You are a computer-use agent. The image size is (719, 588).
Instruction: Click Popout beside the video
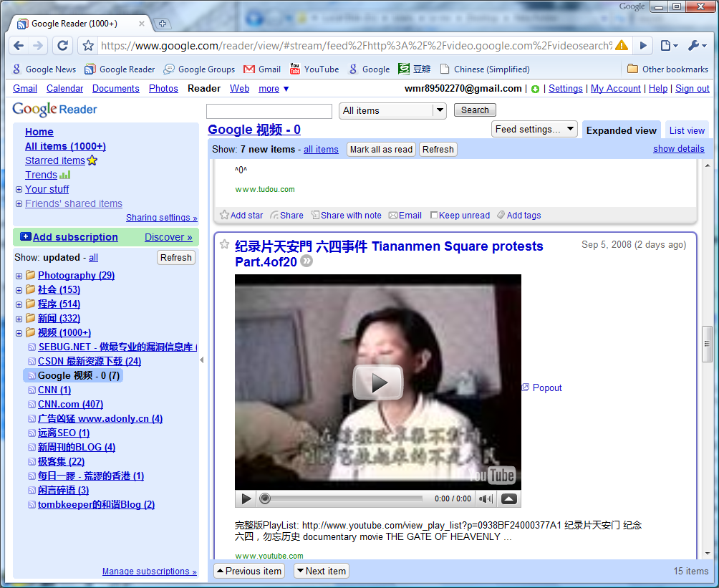542,387
